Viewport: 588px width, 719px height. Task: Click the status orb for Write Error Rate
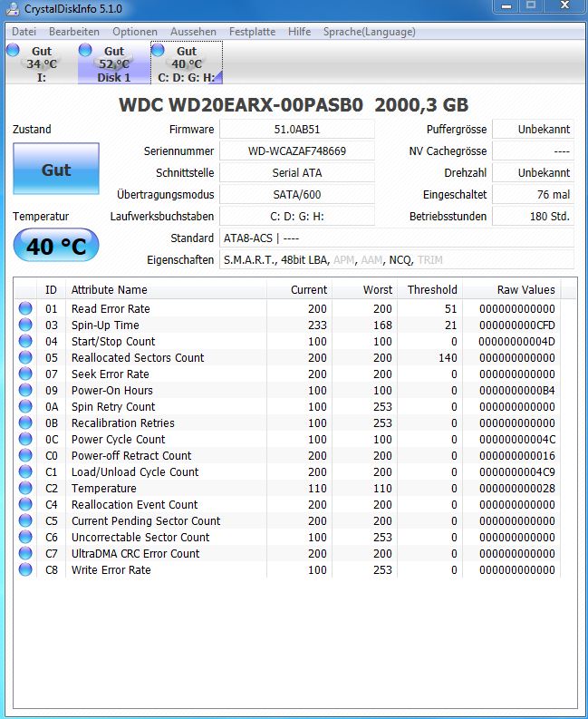pyautogui.click(x=25, y=570)
